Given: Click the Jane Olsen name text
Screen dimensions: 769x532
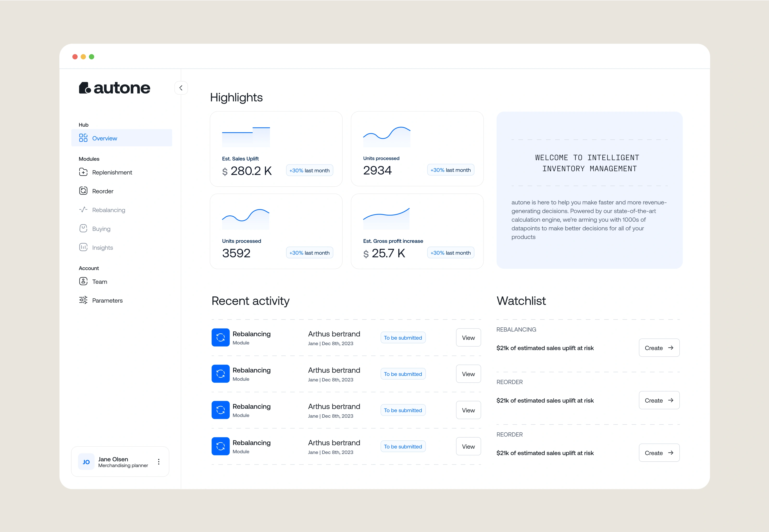Looking at the screenshot, I should pos(113,459).
